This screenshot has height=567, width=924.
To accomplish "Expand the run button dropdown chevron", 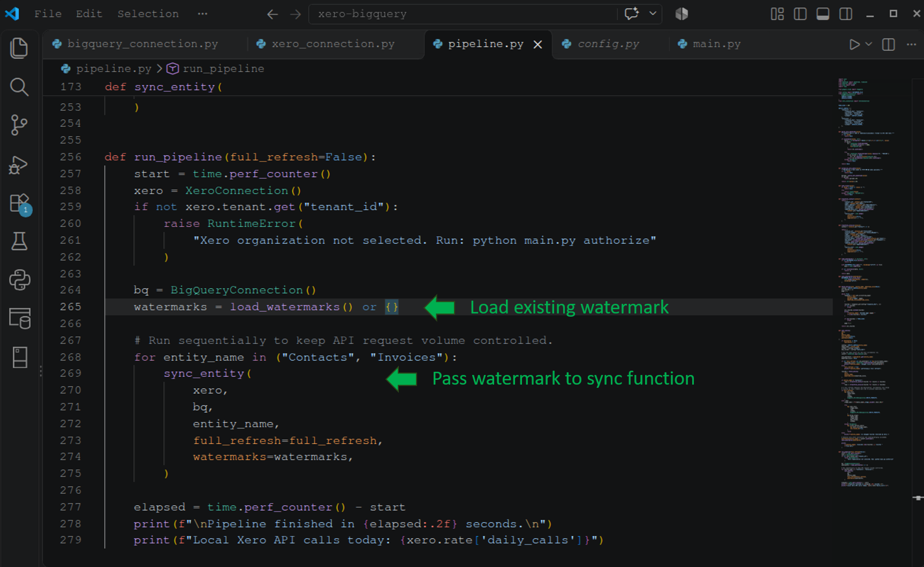I will pyautogui.click(x=869, y=44).
